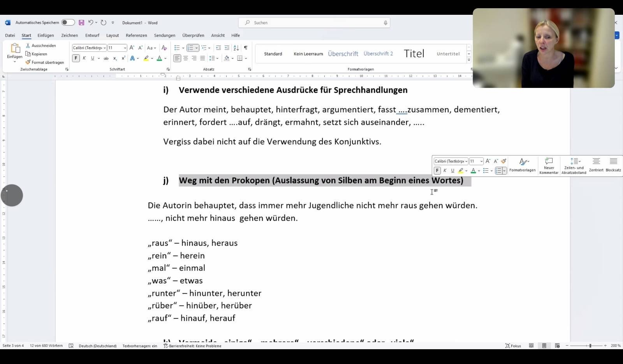
Task: Click Fokus mode in status bar
Action: point(513,346)
